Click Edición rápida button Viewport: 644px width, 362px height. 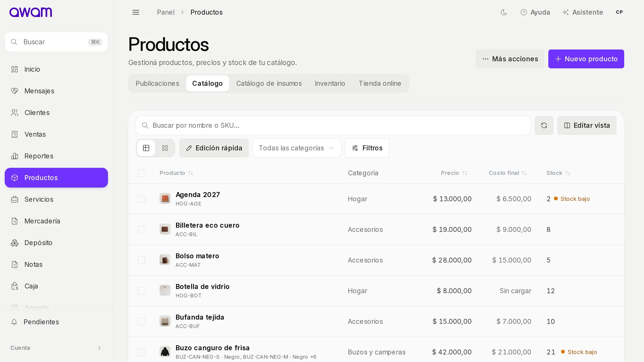[214, 148]
